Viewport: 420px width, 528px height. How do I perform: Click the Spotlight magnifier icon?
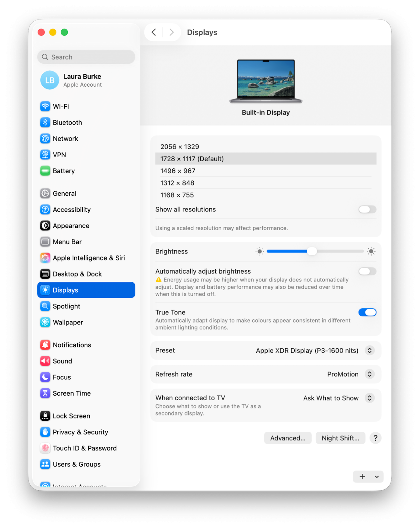tap(45, 306)
